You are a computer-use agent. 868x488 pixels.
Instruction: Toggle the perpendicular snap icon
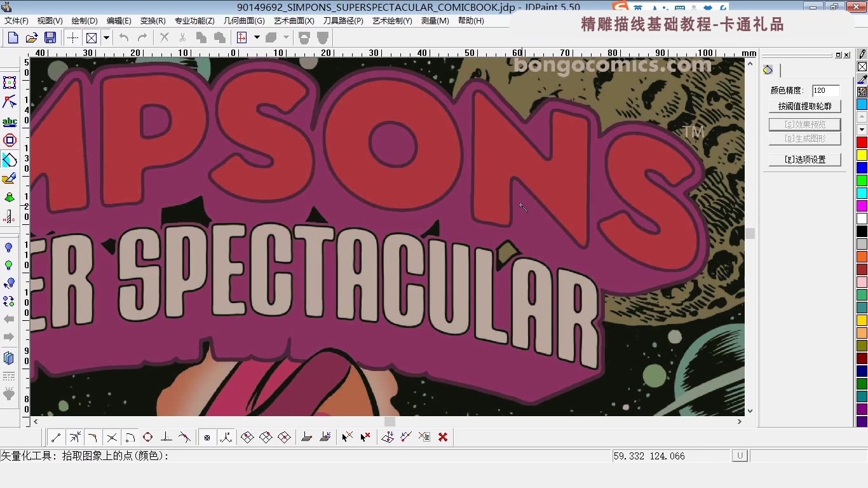point(166,437)
